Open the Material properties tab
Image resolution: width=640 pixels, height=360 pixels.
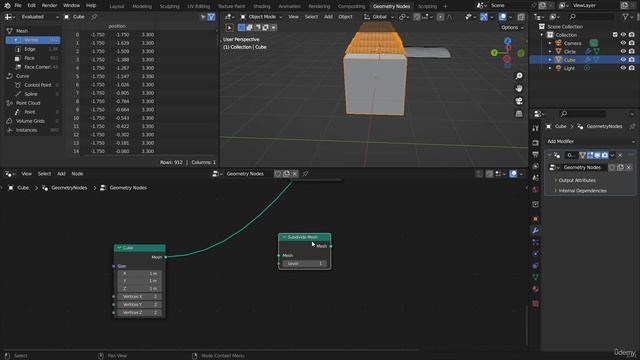point(536,289)
